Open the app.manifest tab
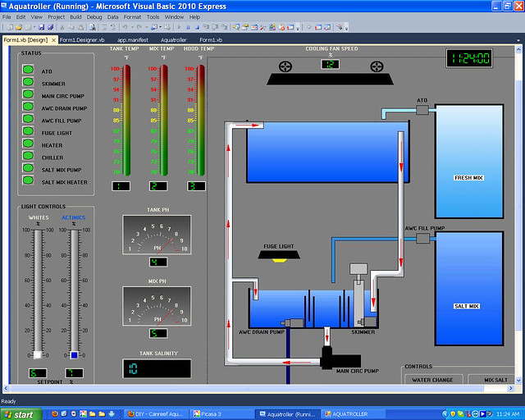 pos(133,39)
